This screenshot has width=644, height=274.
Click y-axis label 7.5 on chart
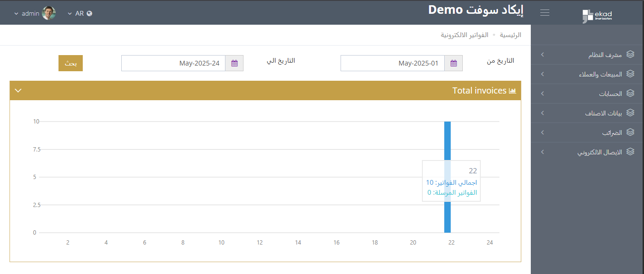(37, 150)
